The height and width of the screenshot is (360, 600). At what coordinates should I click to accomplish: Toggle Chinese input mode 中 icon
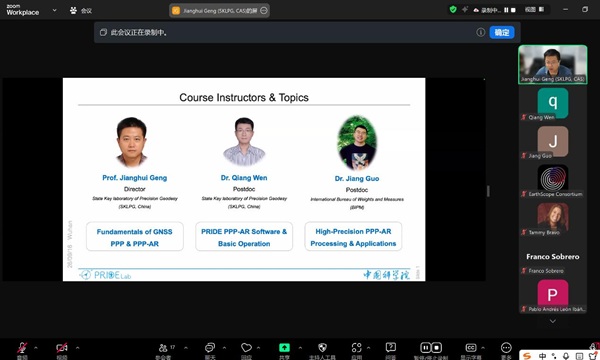tap(542, 356)
